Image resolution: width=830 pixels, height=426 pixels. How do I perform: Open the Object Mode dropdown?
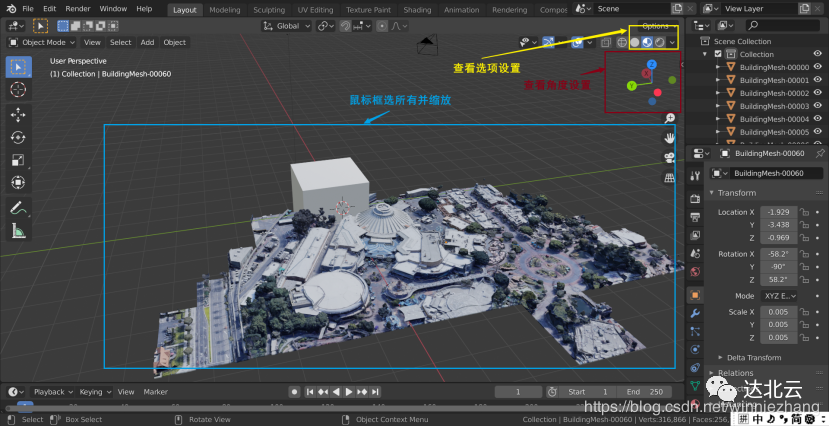click(x=43, y=42)
